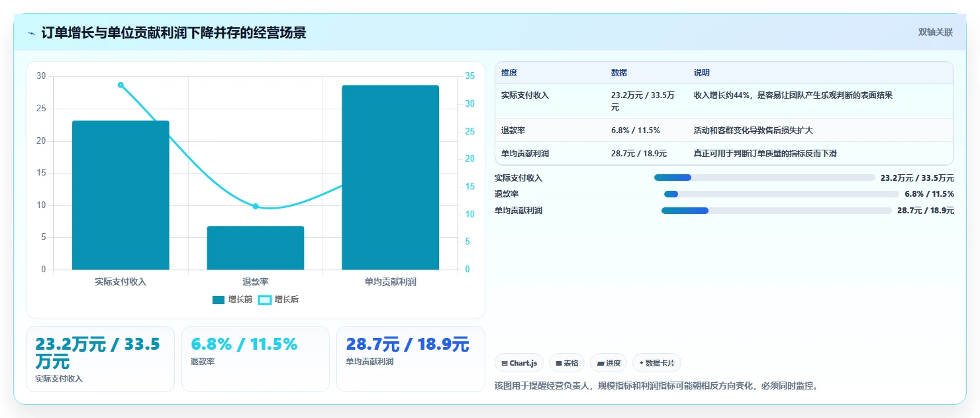
Task: Click the lightning icon beside the title
Action: (x=31, y=33)
